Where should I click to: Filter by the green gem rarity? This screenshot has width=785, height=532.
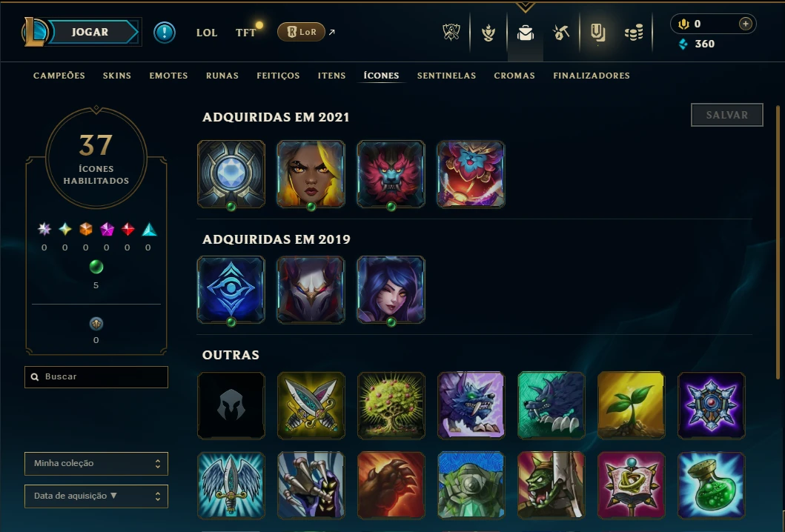(96, 267)
